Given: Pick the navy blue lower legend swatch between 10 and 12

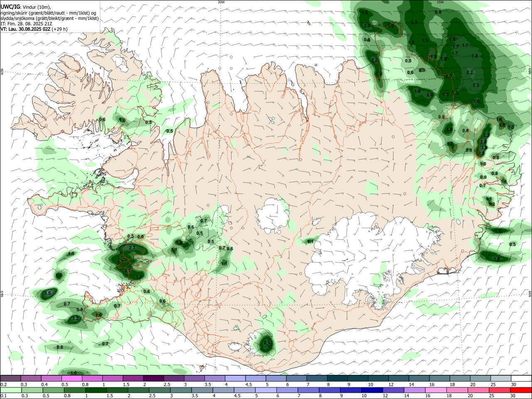Looking at the screenshot, I should (372, 390).
